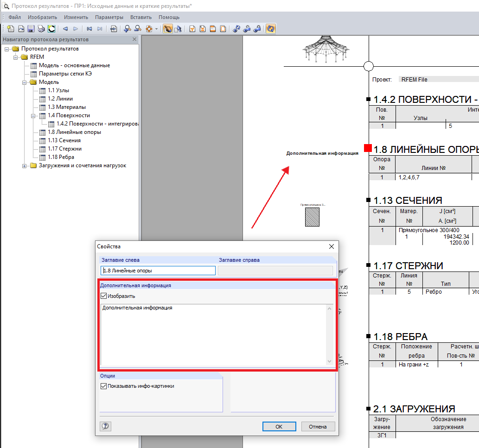
Task: Click the go-to-page icon
Action: (x=114, y=29)
